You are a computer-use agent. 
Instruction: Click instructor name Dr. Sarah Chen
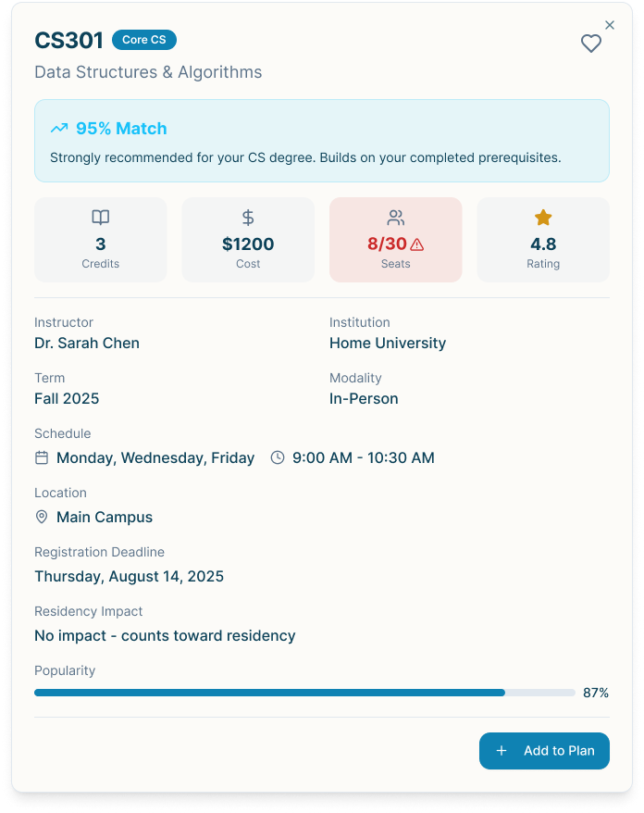(x=87, y=343)
